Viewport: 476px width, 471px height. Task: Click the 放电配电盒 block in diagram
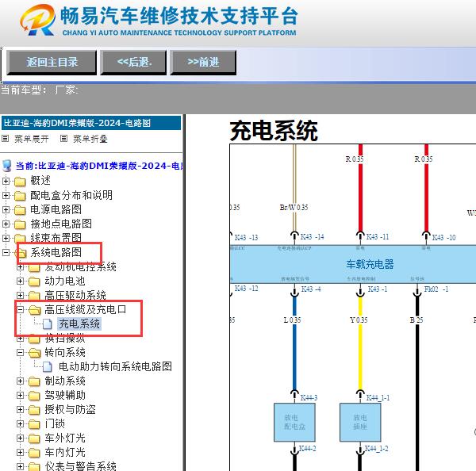pyautogui.click(x=294, y=422)
